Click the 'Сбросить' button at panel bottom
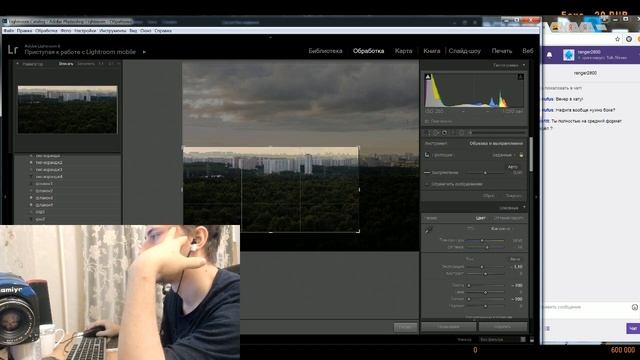Image resolution: width=640 pixels, height=360 pixels. coord(502,327)
